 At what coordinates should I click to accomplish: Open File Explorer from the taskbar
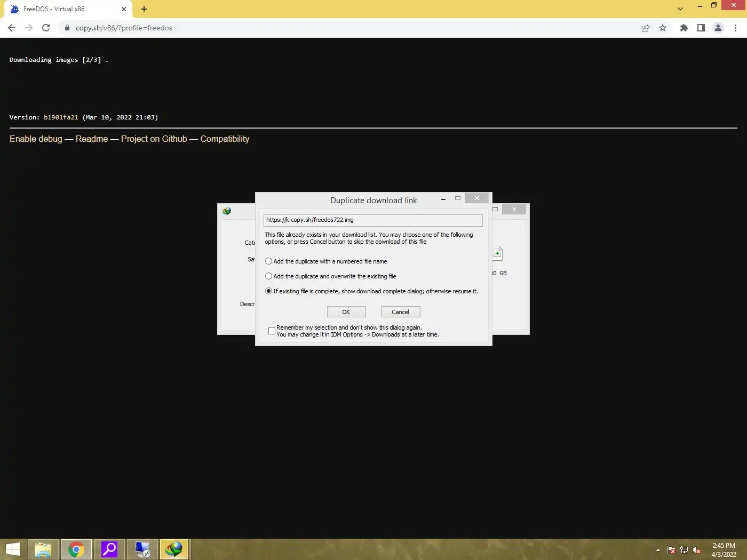[x=43, y=549]
